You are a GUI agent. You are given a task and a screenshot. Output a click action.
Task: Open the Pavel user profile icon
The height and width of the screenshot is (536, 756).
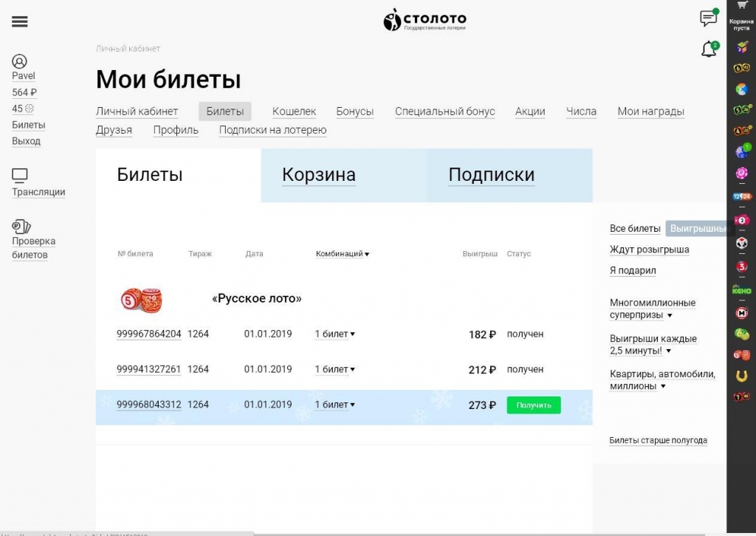pos(19,61)
